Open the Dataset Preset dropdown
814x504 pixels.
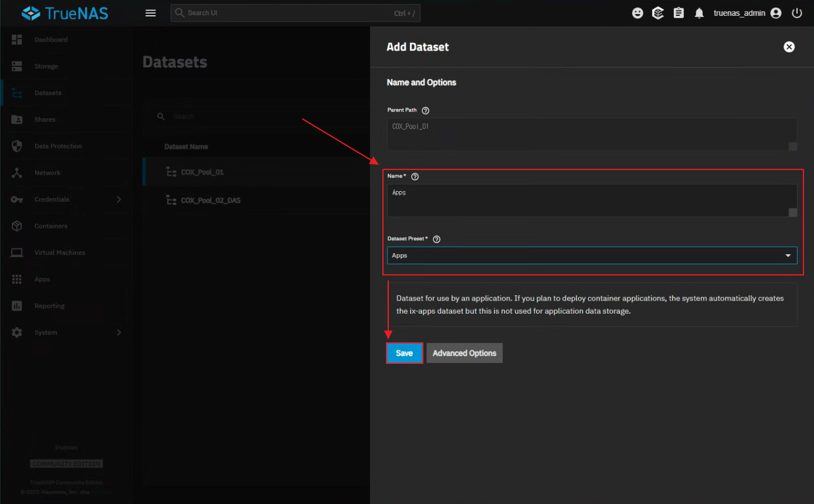[x=592, y=256]
